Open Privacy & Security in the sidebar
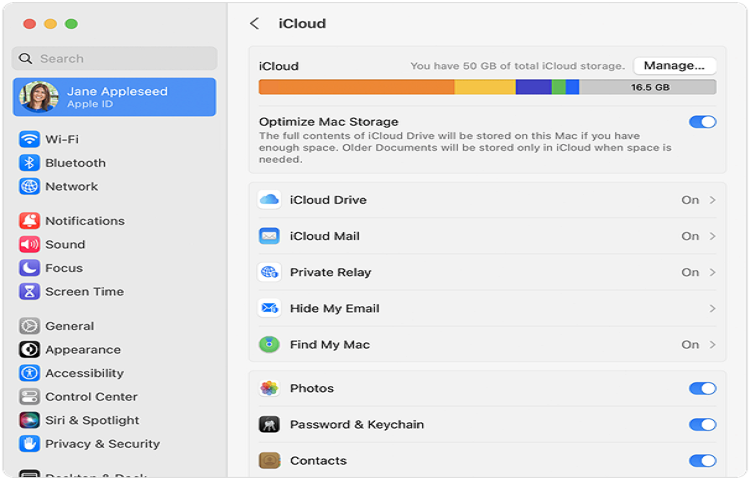This screenshot has height=480, width=750. [102, 444]
